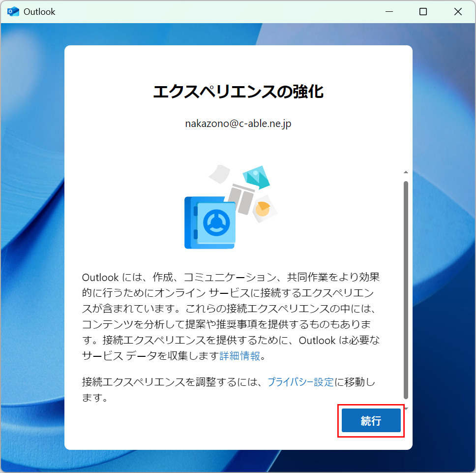The image size is (476, 473).
Task: Close the Outlook window
Action: 458,11
